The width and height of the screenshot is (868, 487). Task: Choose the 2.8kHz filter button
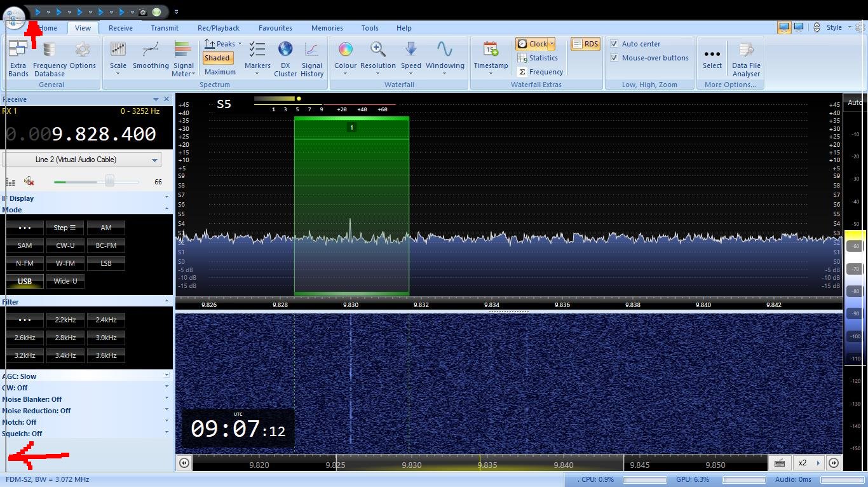coord(65,338)
